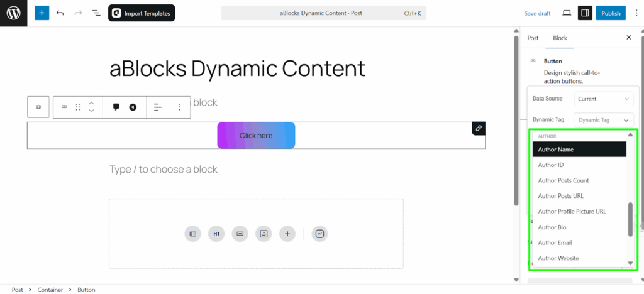This screenshot has height=294, width=644.
Task: Go to Container in the breadcrumb
Action: [x=50, y=290]
